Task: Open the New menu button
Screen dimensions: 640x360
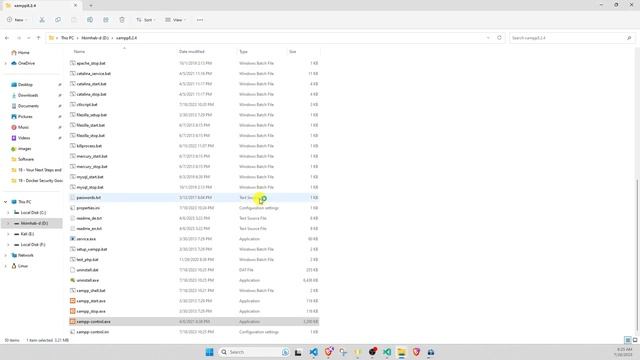Action: (x=17, y=20)
